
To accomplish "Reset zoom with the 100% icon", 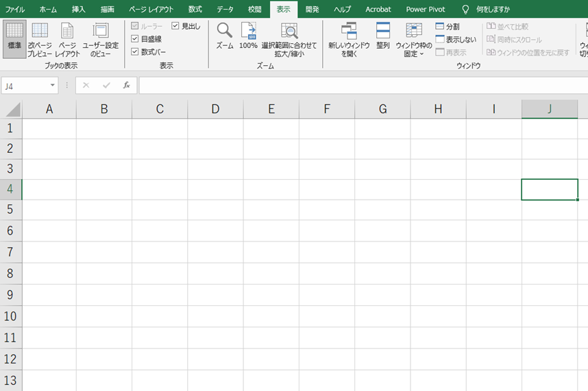I will [x=248, y=31].
